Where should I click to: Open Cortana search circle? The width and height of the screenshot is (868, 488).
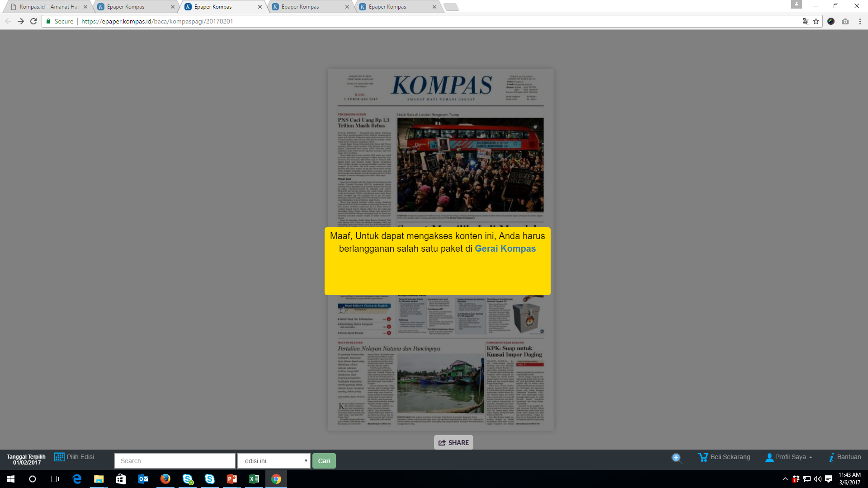33,479
